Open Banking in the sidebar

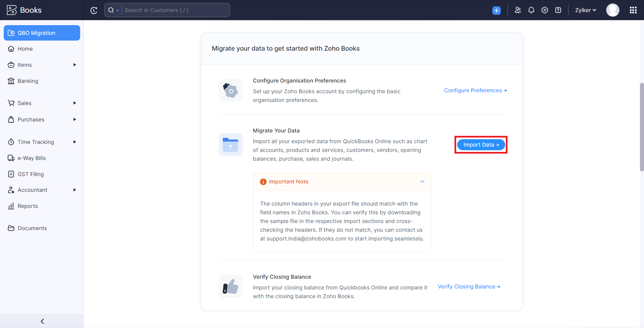click(42, 81)
